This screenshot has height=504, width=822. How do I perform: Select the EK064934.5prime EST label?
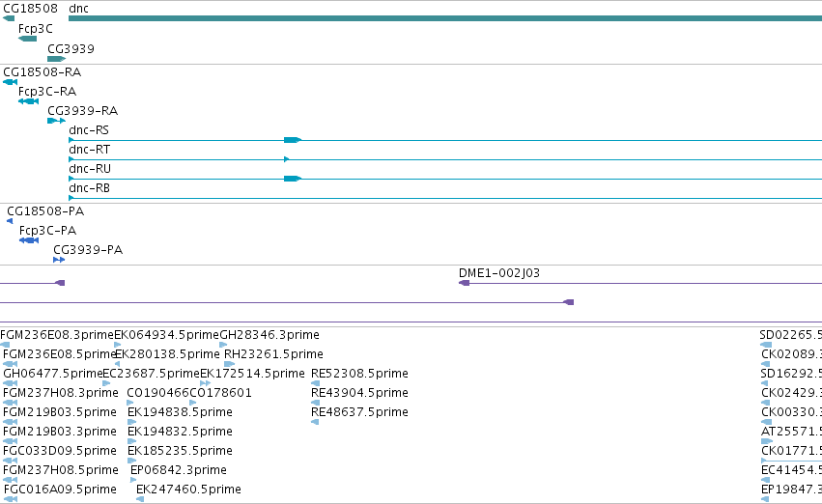coord(167,335)
